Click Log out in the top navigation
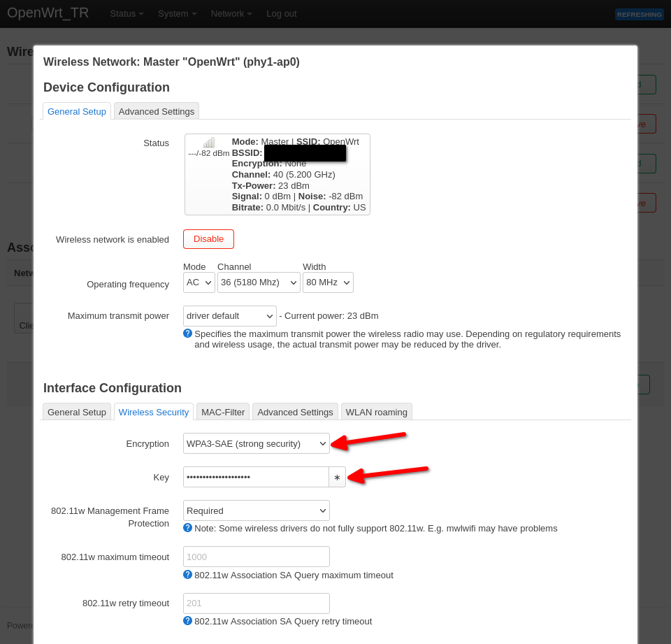Viewport: 671px width, 644px height. click(281, 13)
